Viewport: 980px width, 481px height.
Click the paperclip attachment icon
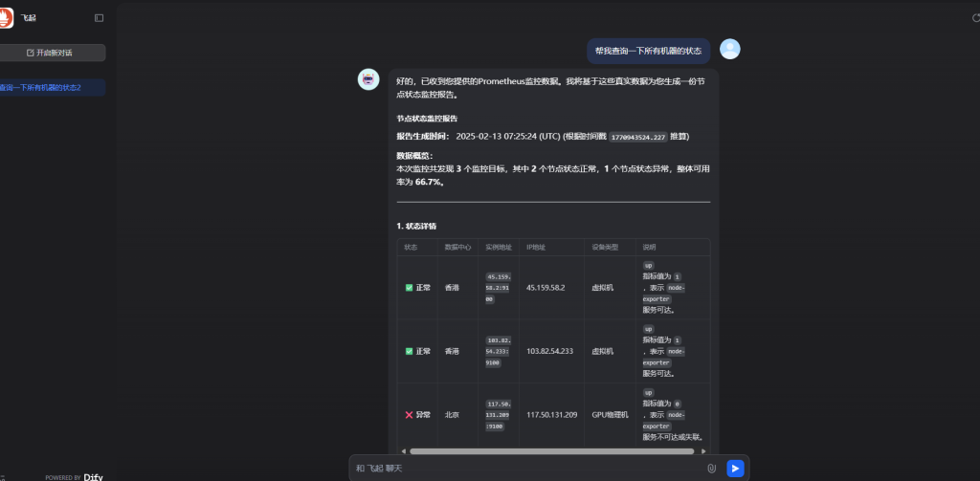click(x=711, y=469)
